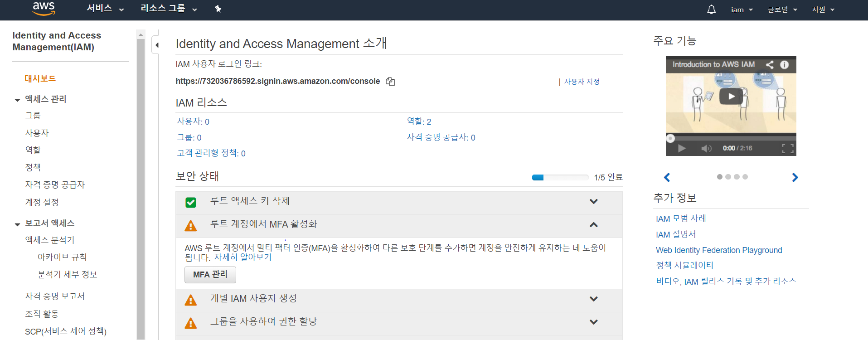The height and width of the screenshot is (340, 868).
Task: Collapse the 액세스 관리 sidebar section
Action: pyautogui.click(x=17, y=100)
